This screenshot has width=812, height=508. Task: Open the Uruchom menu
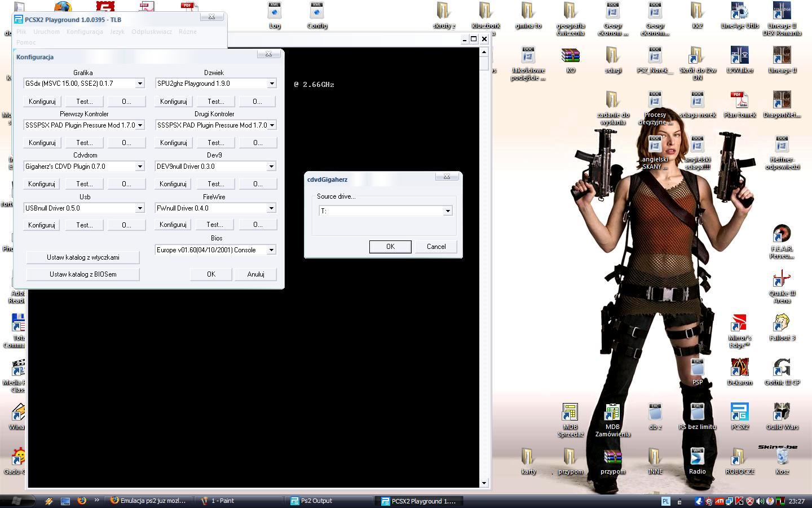tap(46, 32)
